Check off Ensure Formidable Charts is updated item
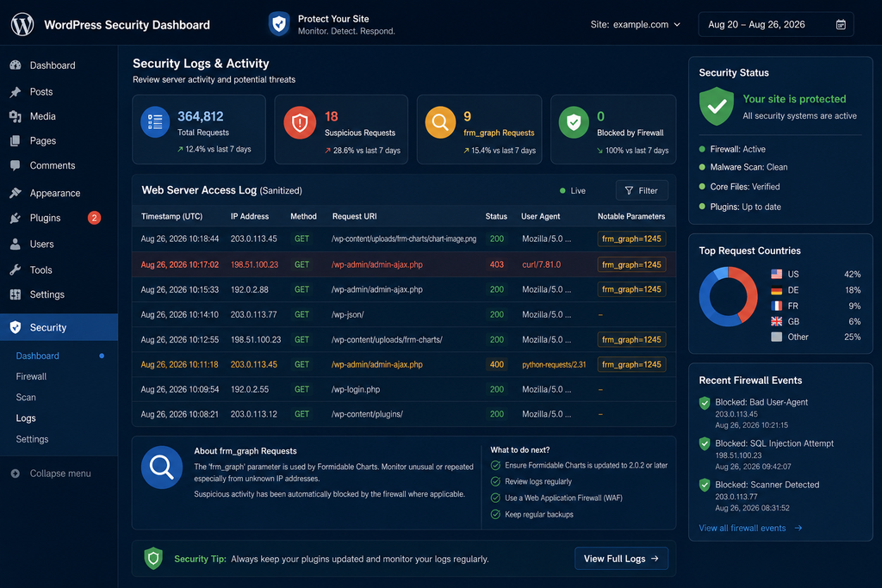This screenshot has height=588, width=882. coord(495,466)
